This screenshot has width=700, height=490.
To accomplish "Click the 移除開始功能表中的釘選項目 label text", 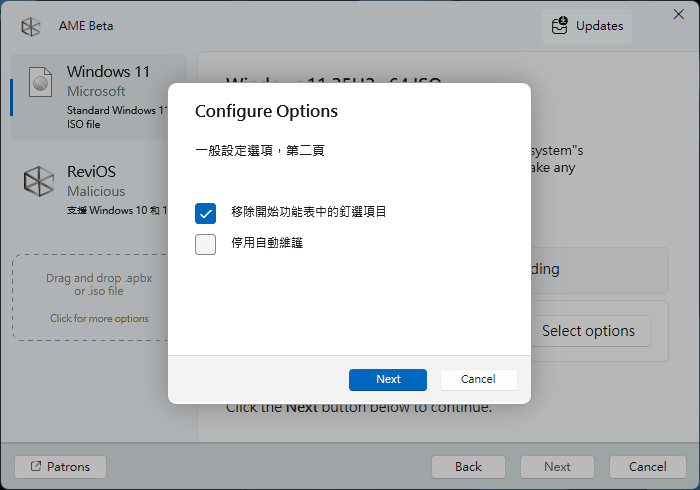I will 308,212.
